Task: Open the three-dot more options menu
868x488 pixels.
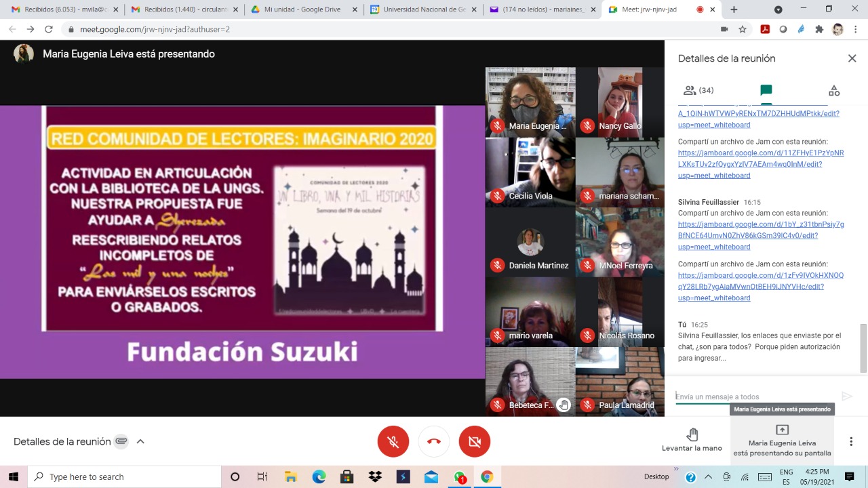Action: pos(851,441)
